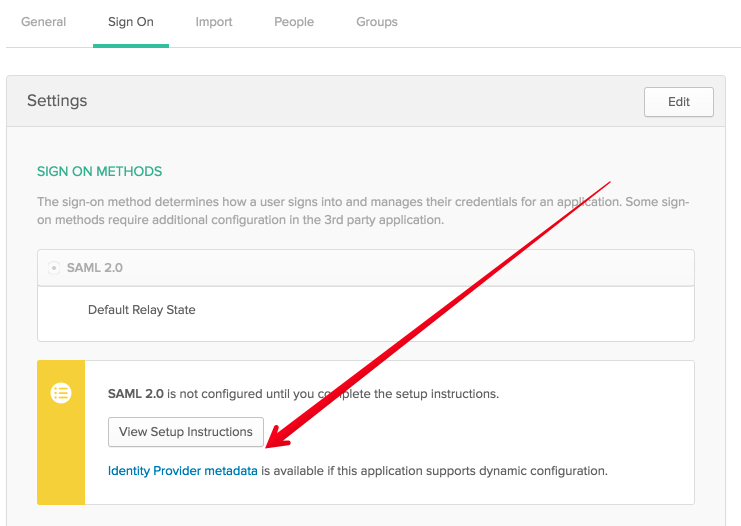Go to the People tab
Viewport: 741px width, 526px height.
pos(294,22)
